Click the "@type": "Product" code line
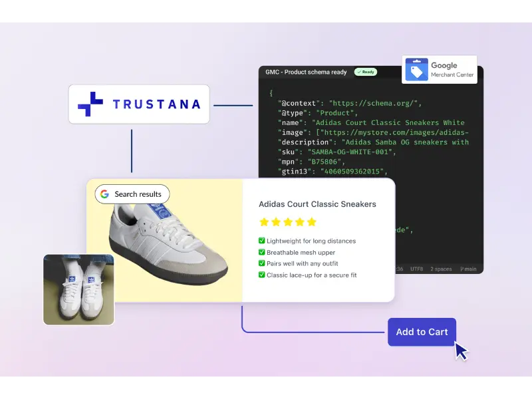This screenshot has width=532, height=399. pos(318,113)
